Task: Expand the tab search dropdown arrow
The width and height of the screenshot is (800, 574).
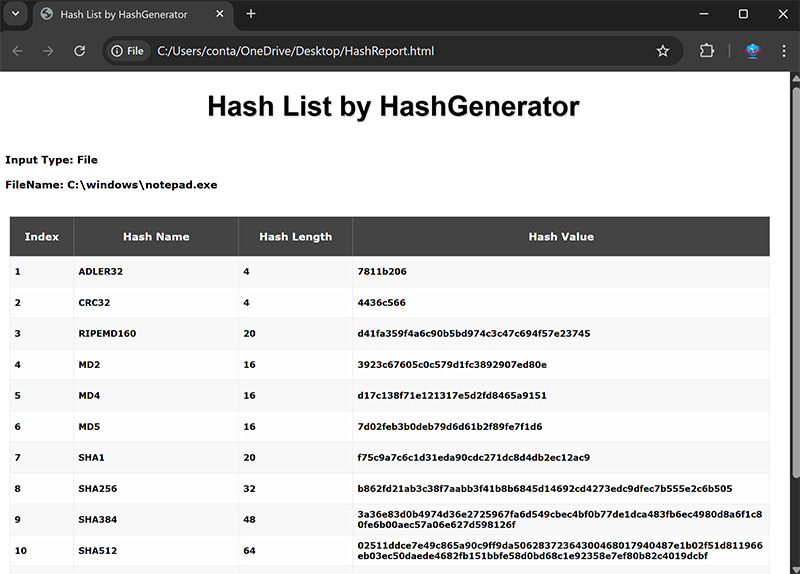Action: 16,14
